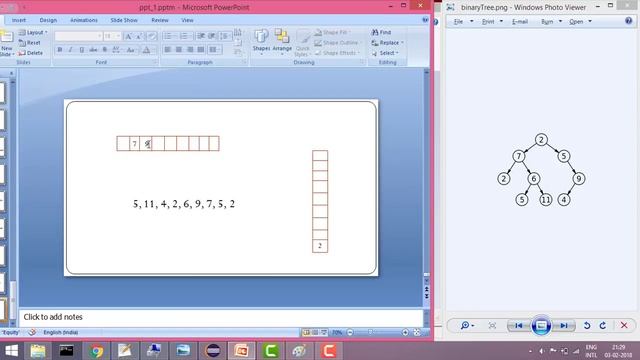This screenshot has width=640, height=360.
Task: Click Delete red X in Photo Viewer
Action: (624, 325)
